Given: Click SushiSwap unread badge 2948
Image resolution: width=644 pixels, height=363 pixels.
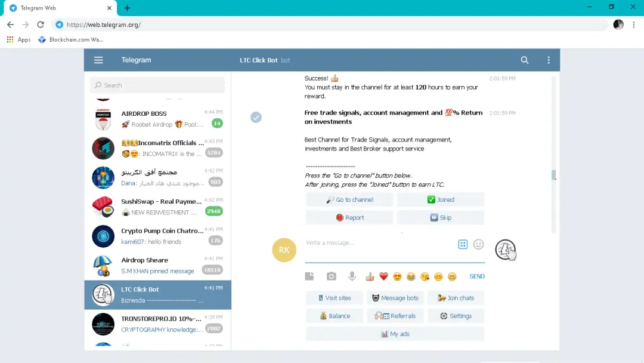Looking at the screenshot, I should (x=213, y=211).
